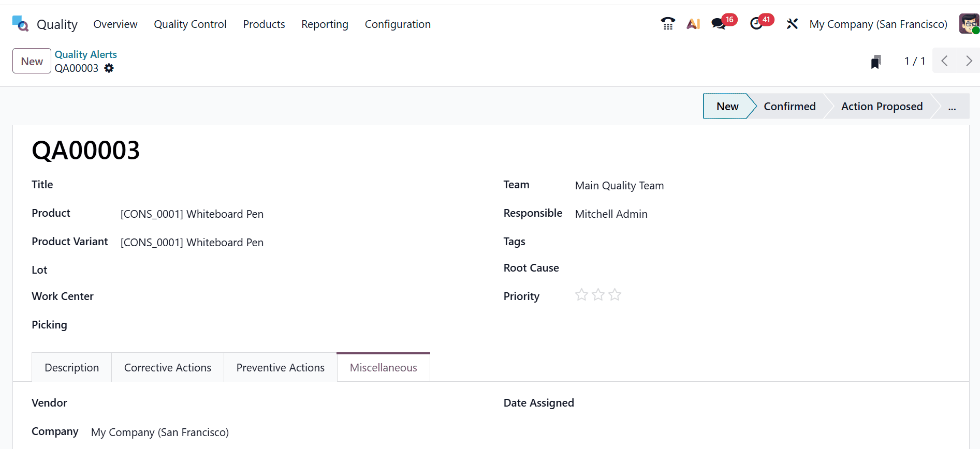Set the stage to Confirmed
The width and height of the screenshot is (980, 449).
tap(789, 106)
